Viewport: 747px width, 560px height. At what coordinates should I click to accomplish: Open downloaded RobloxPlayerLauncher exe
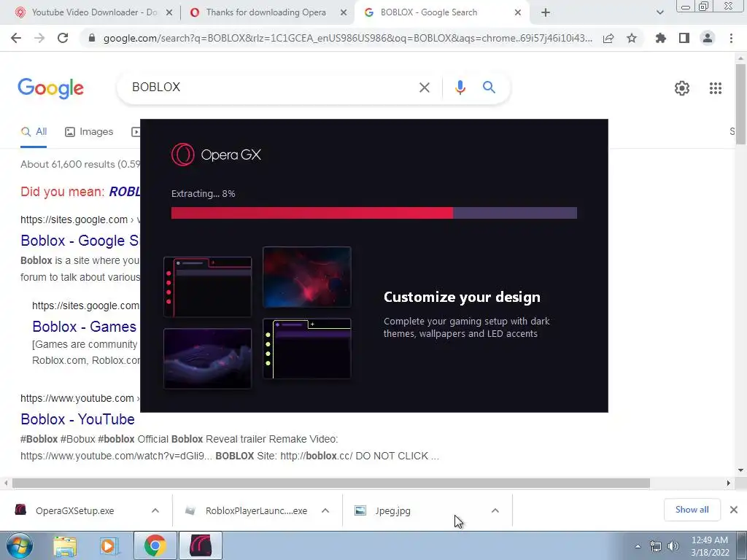tap(256, 510)
